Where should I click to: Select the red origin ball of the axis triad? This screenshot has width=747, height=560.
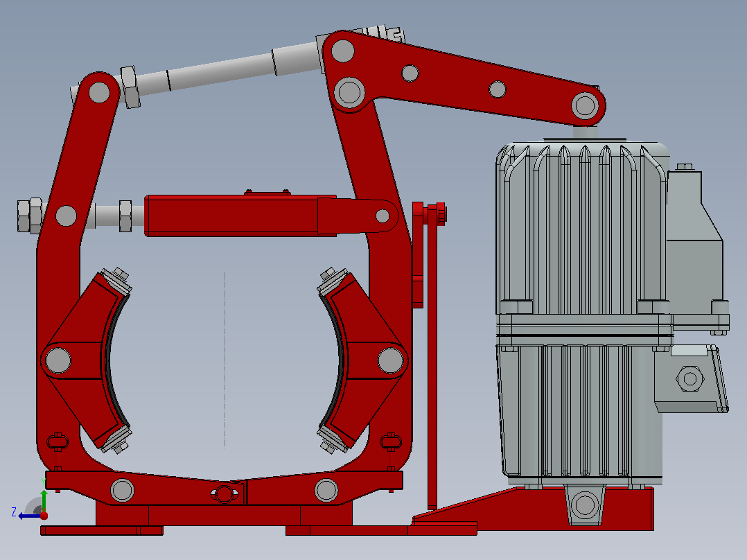(x=44, y=516)
